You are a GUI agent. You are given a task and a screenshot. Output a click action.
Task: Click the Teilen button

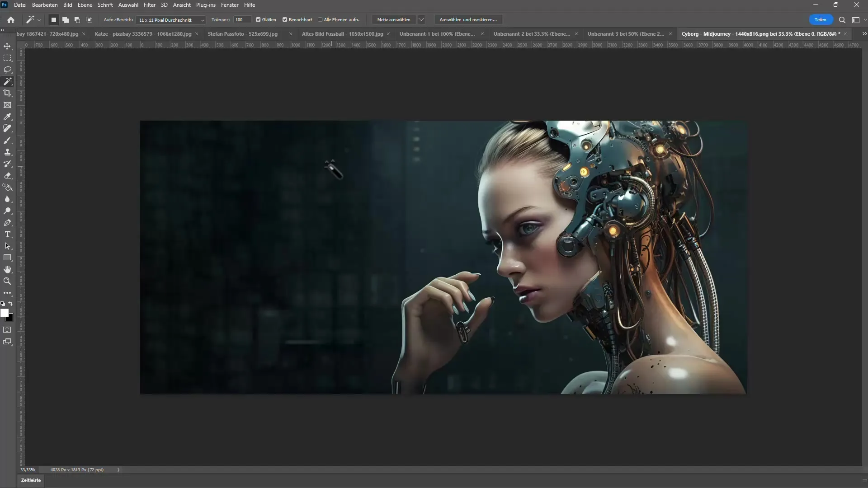click(x=821, y=20)
